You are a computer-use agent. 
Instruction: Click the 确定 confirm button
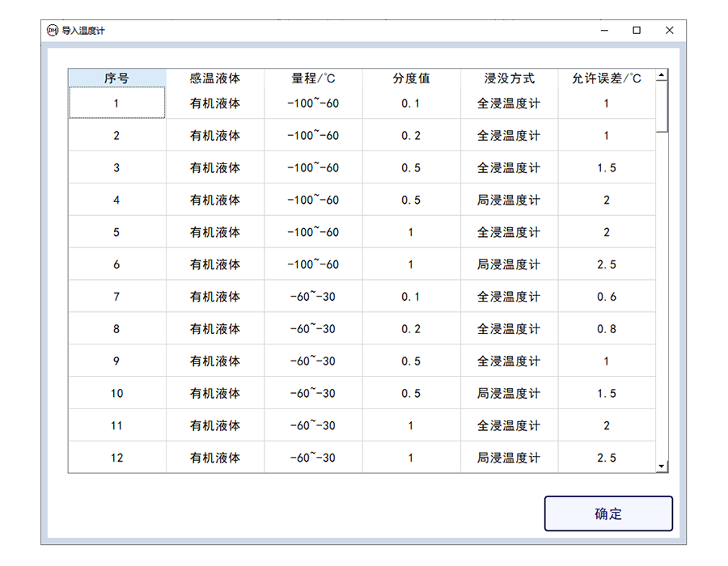point(608,513)
